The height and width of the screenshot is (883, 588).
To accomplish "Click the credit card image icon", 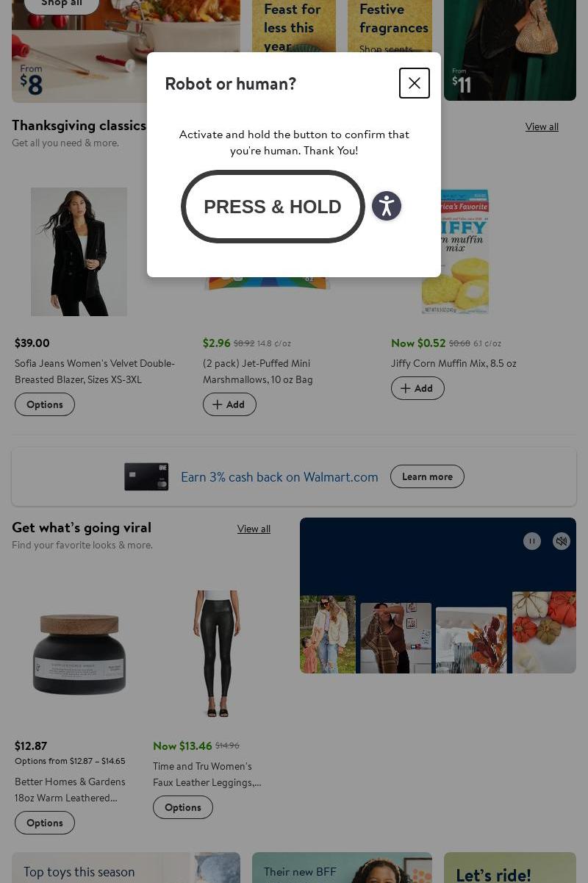I will coord(146,476).
